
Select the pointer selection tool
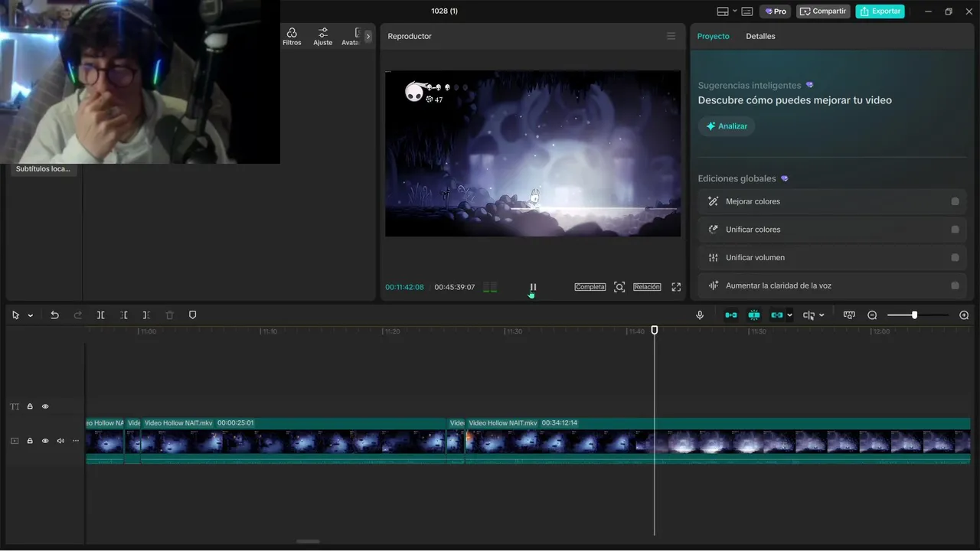(15, 315)
